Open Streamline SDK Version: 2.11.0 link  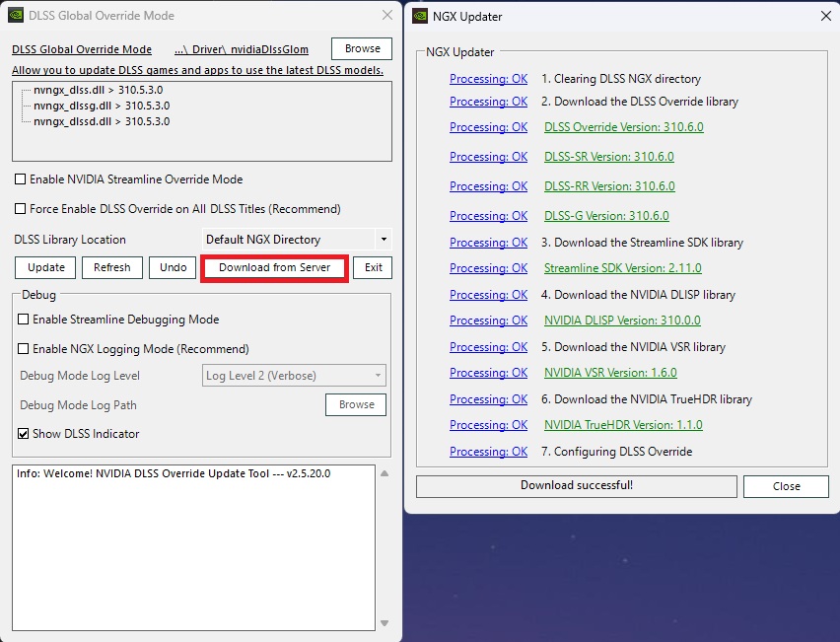pos(622,268)
